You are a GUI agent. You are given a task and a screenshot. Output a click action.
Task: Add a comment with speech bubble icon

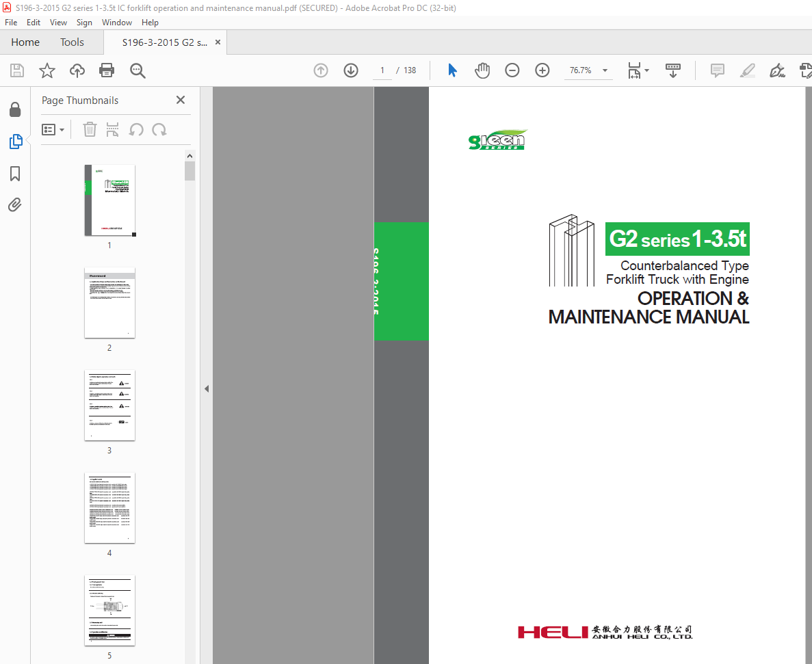click(717, 70)
